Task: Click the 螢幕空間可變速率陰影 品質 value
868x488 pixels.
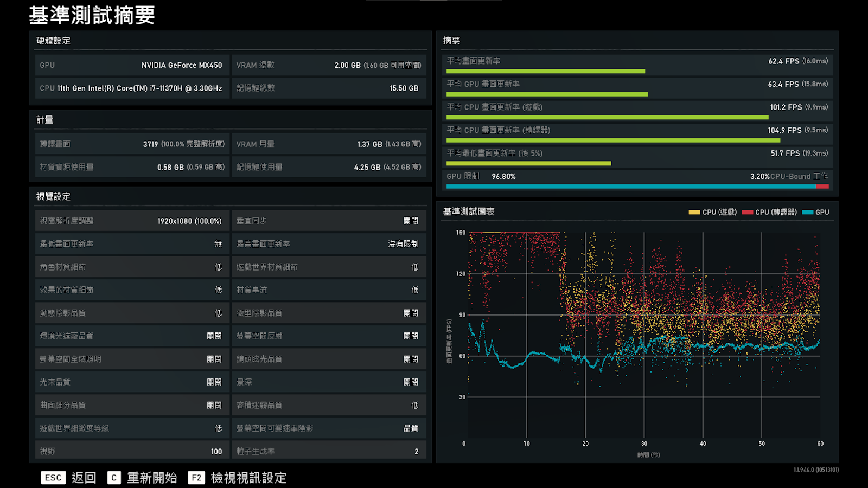Action: [x=411, y=428]
